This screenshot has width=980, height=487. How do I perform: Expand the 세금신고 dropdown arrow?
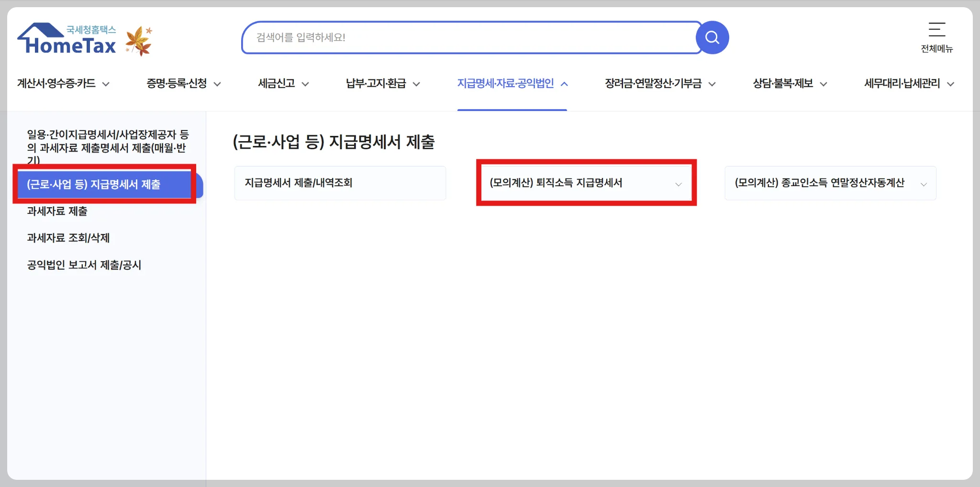coord(305,84)
